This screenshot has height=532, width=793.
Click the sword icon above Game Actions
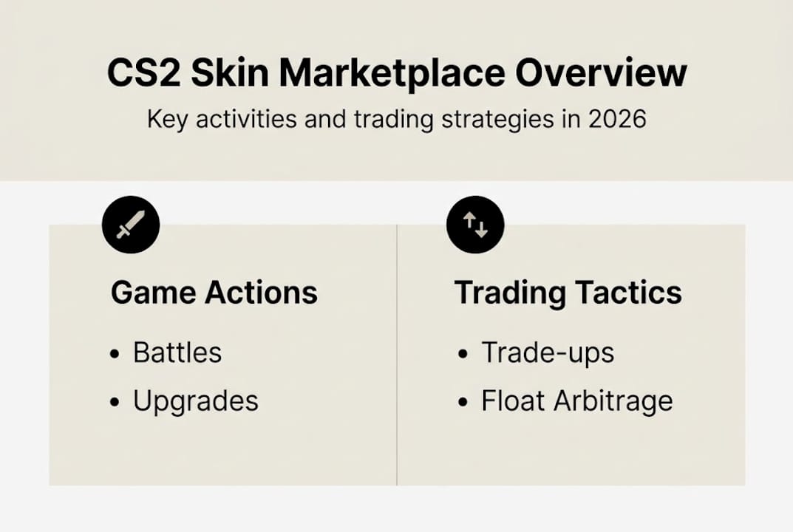point(131,225)
